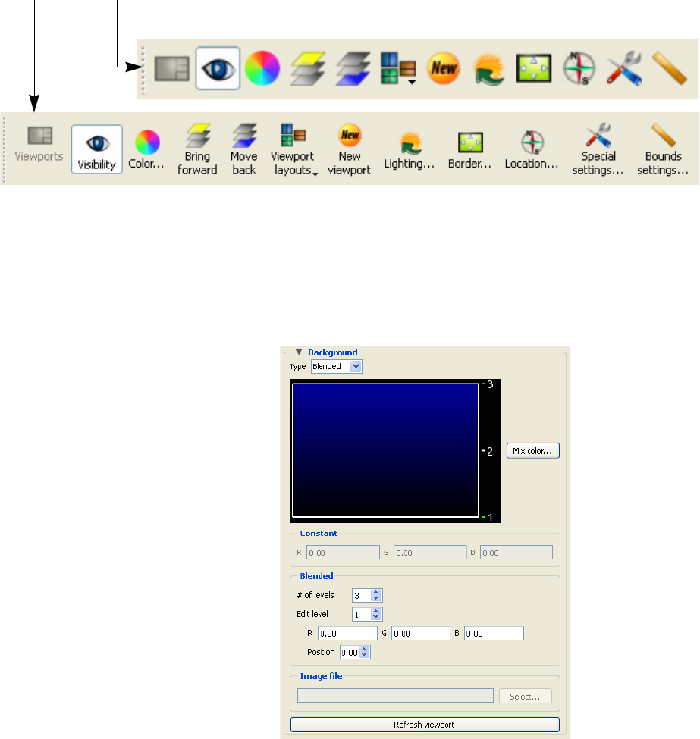Open the wrench Special settings icon in the unlabeled toolbar
This screenshot has width=700, height=739.
(x=624, y=69)
